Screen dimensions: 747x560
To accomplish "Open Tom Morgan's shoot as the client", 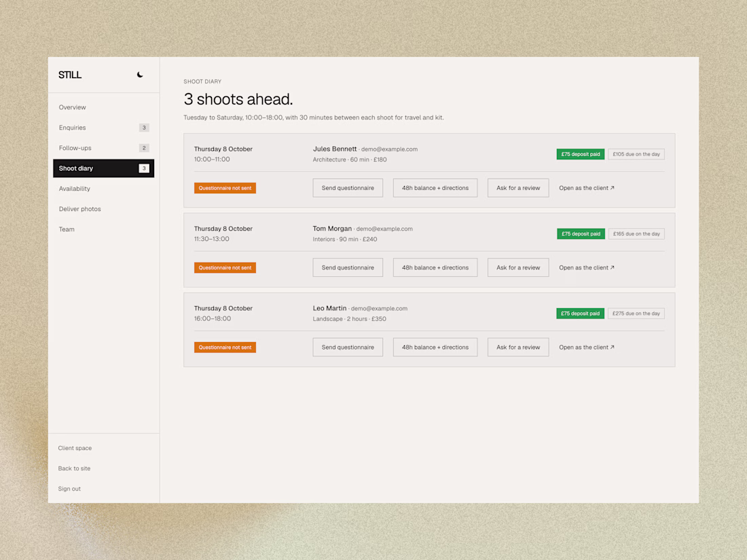I will click(x=587, y=267).
